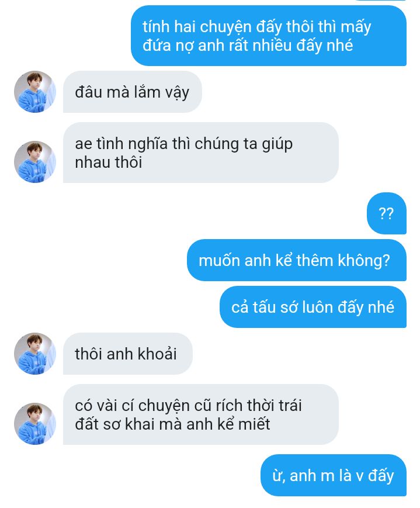Select the 'đâu mà lắm vậy' message bubble
Screen dimensions: 420x508
(133, 92)
